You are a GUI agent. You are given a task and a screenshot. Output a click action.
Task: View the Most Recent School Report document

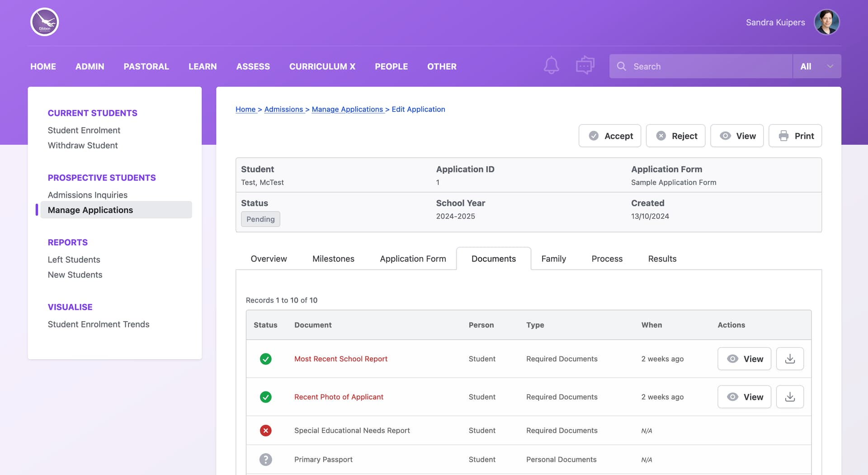[x=744, y=359]
